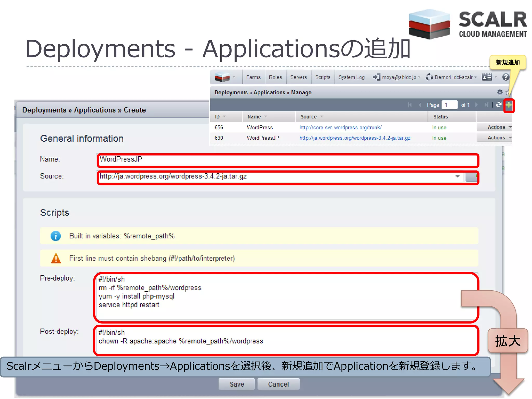Click the orange warning icon beside shebang notice
532x399 pixels.
[x=56, y=258]
